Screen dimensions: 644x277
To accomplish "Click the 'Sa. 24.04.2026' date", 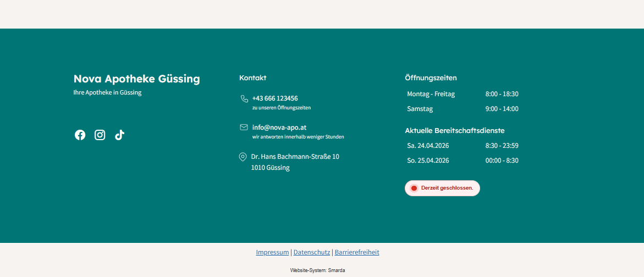I will pyautogui.click(x=428, y=145).
